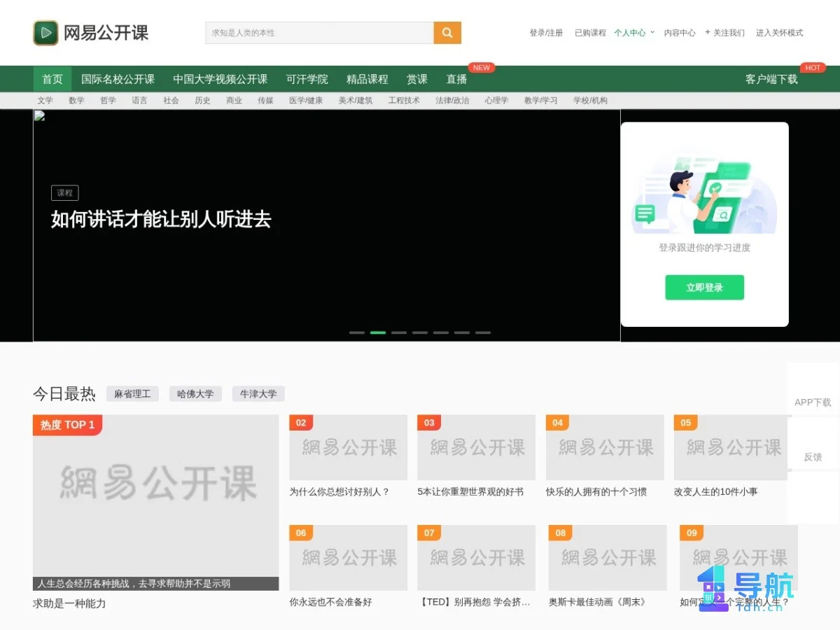Select the 医学/健康 category

click(x=306, y=101)
